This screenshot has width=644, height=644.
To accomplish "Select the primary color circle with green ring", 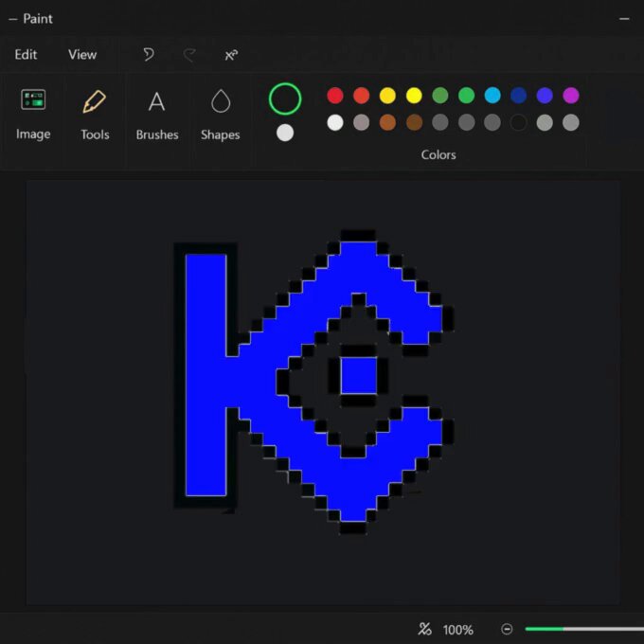I will point(285,99).
